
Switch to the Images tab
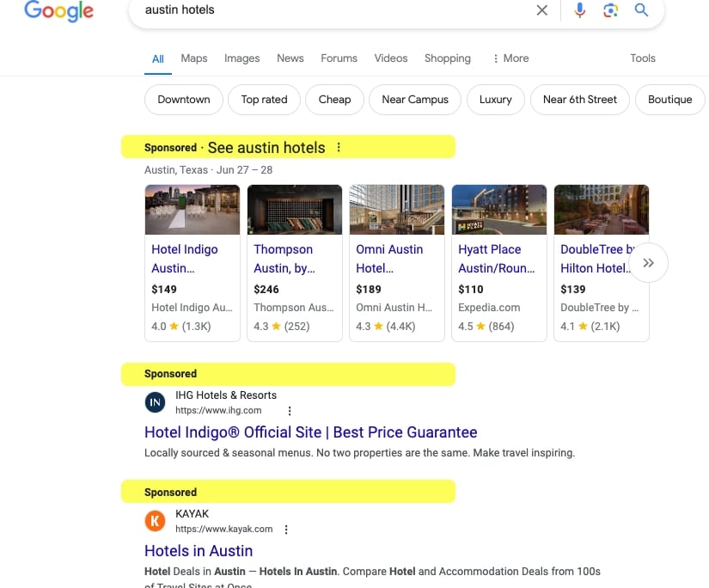click(241, 58)
